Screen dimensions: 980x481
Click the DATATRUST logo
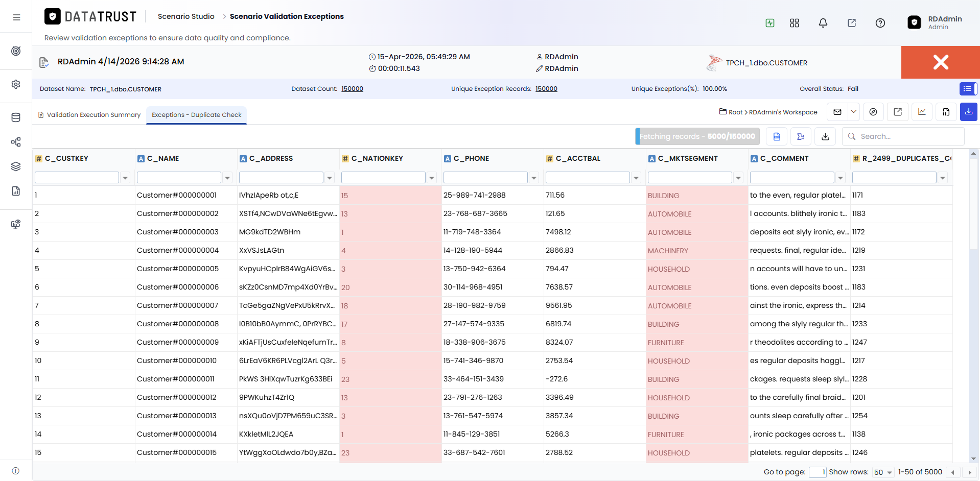(x=90, y=17)
